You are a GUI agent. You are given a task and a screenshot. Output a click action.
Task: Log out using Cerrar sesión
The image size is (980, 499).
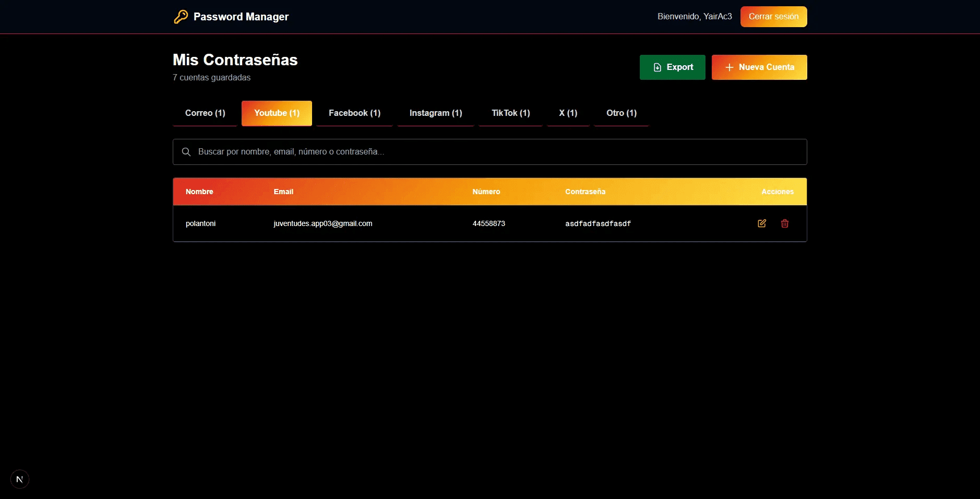[x=773, y=17]
